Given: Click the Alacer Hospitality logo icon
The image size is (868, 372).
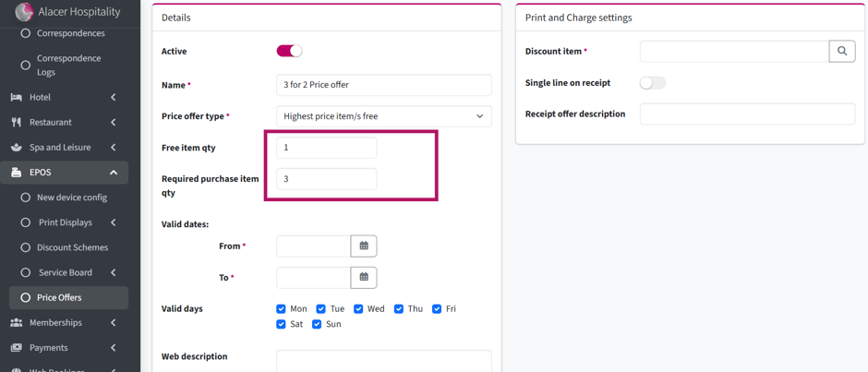Looking at the screenshot, I should [x=24, y=12].
